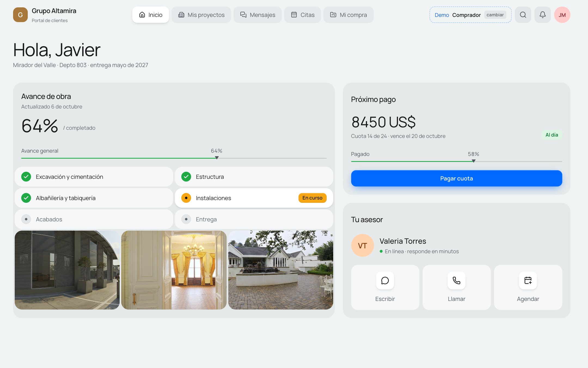Open the Citas tab
This screenshot has height=368, width=588.
302,15
